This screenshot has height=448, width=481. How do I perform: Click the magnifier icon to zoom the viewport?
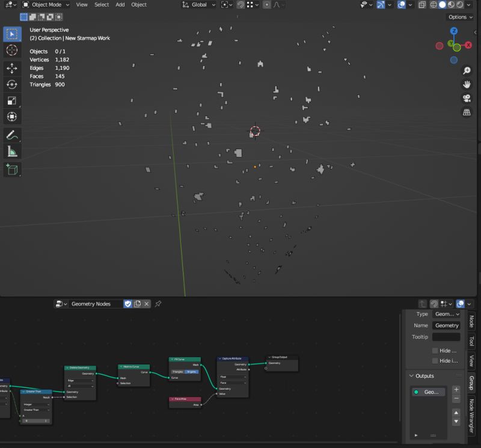point(467,70)
